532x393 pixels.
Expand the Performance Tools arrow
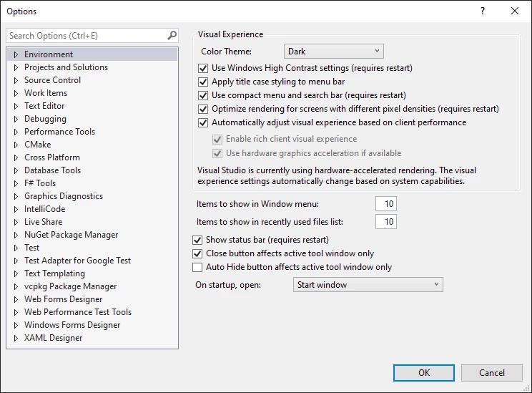pos(16,132)
